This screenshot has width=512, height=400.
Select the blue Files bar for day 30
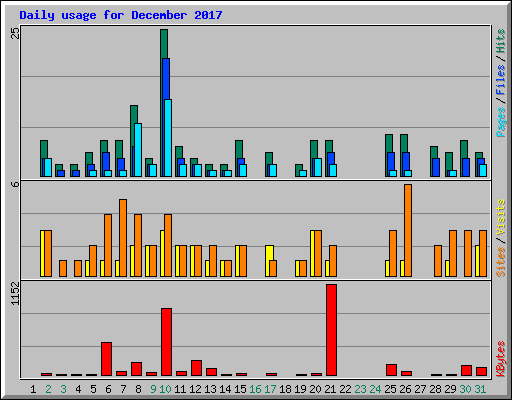tap(466, 167)
